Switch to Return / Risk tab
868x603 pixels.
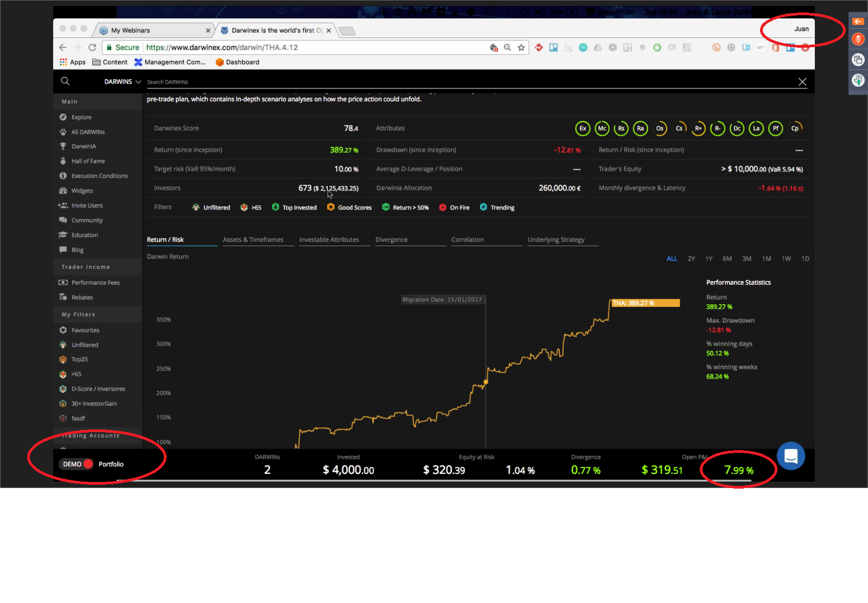click(x=182, y=240)
